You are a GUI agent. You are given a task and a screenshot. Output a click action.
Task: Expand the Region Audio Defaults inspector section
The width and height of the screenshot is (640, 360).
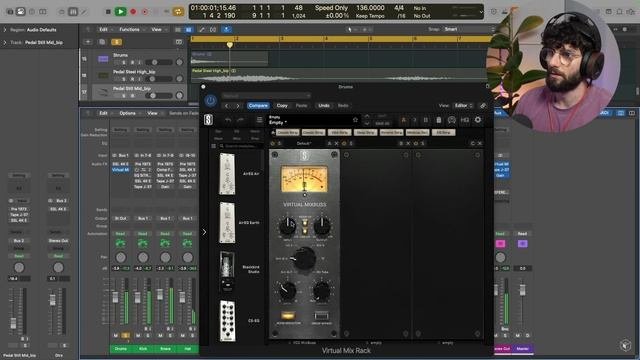5,30
